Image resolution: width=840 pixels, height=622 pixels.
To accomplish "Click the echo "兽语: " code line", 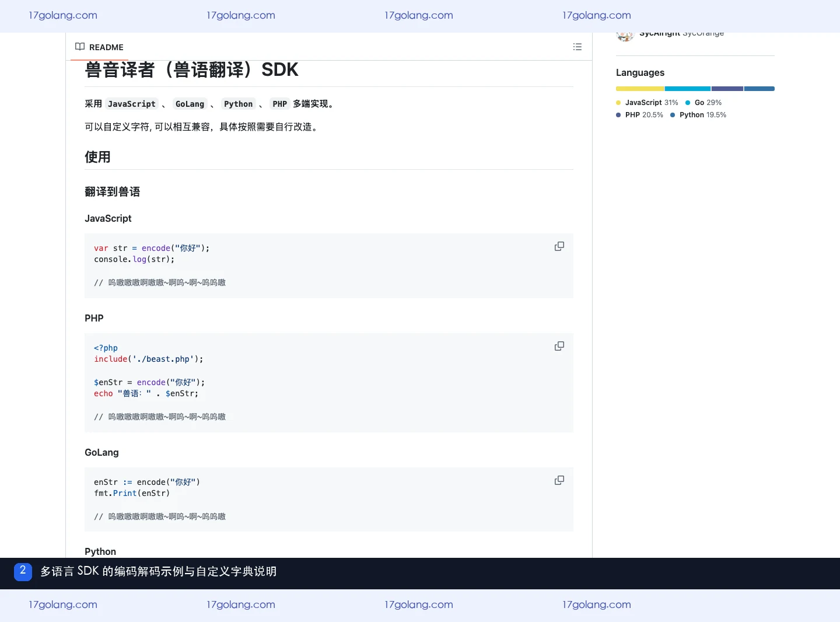I will pyautogui.click(x=146, y=394).
